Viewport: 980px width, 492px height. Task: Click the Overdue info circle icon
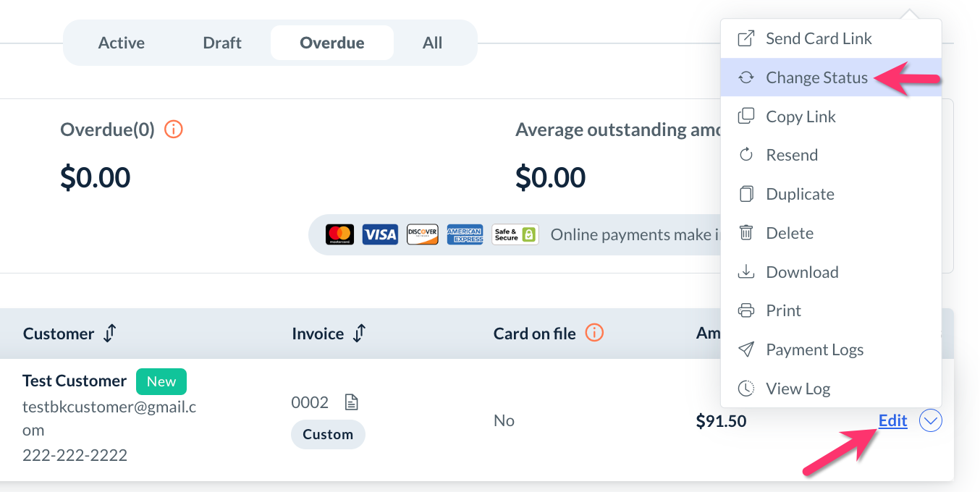point(174,130)
